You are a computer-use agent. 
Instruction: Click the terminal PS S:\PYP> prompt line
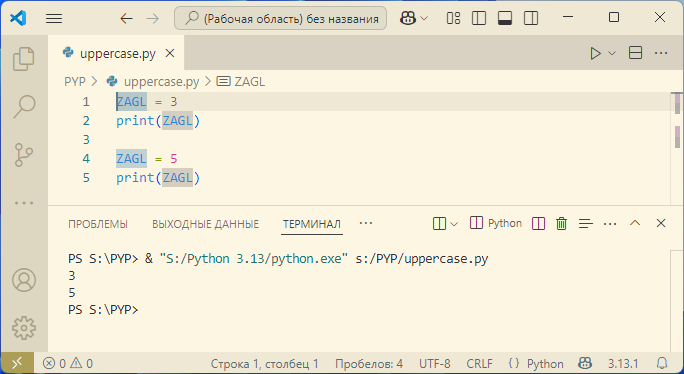(x=103, y=309)
